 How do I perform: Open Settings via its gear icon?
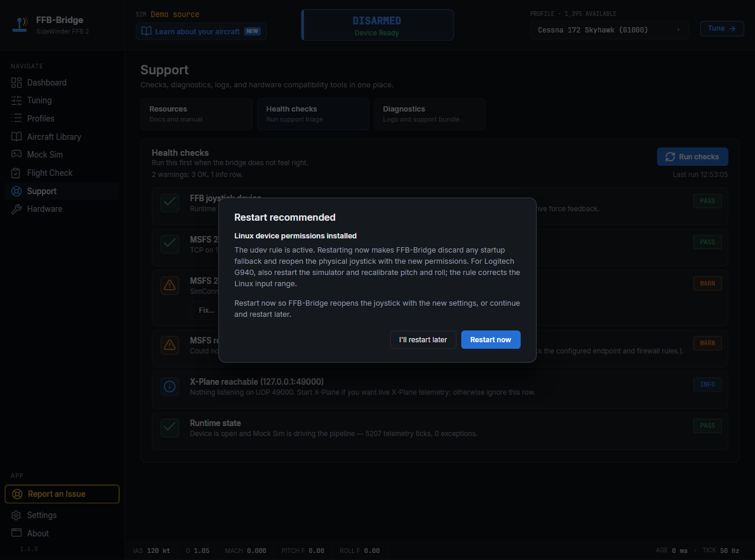[x=17, y=515]
